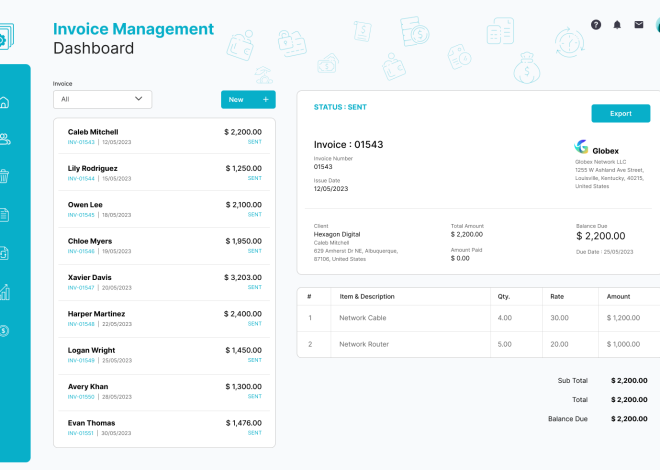The width and height of the screenshot is (660, 470).
Task: Click client name Hexagon Digital
Action: point(337,234)
